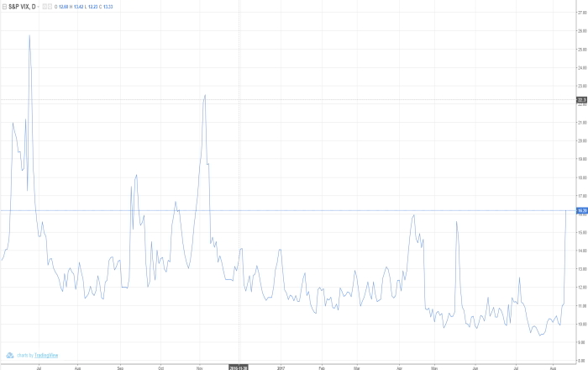The width and height of the screenshot is (588, 370).
Task: Click the 17.00 price scale label
Action: (582, 196)
